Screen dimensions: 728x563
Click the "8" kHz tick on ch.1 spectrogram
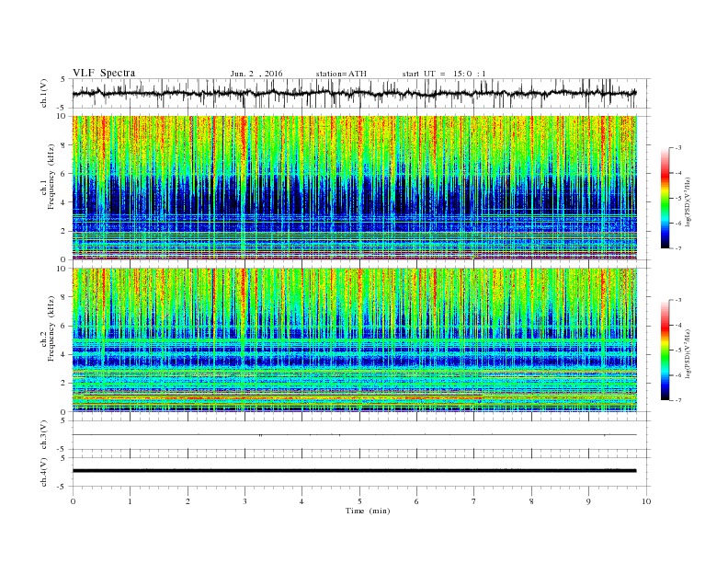(x=64, y=145)
